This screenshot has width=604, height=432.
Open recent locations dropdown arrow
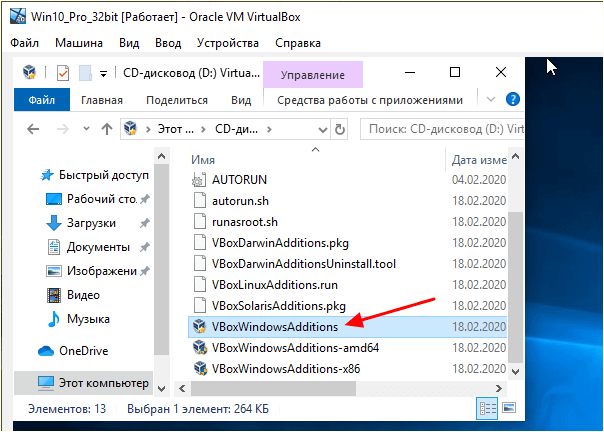click(87, 129)
